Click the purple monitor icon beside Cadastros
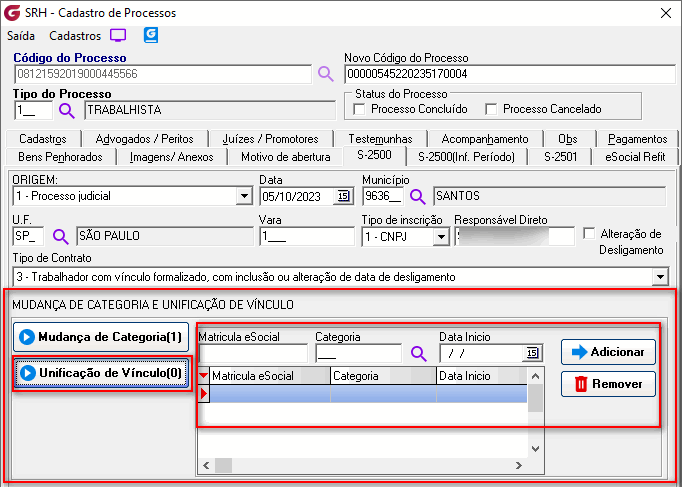The width and height of the screenshot is (682, 487). pos(118,35)
